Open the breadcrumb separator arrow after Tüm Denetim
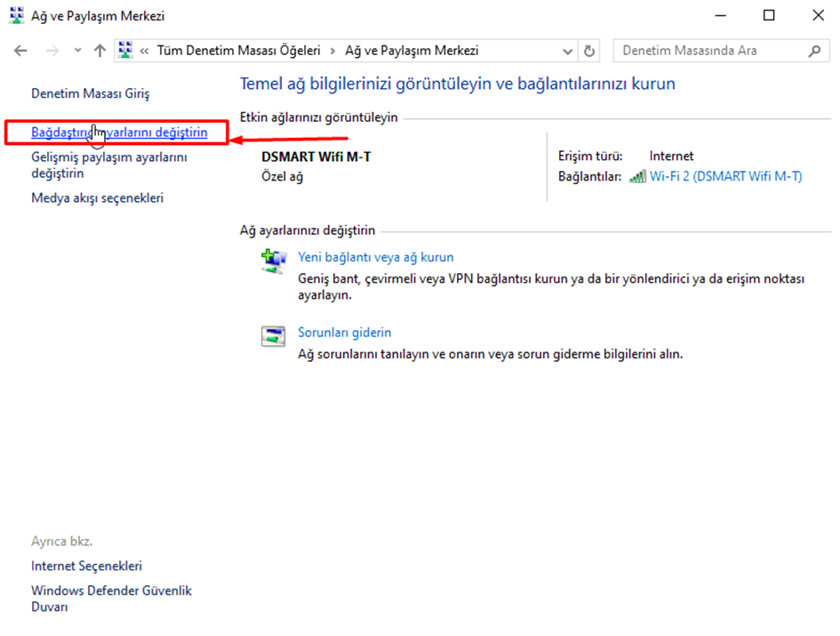This screenshot has width=840, height=636. tap(332, 51)
